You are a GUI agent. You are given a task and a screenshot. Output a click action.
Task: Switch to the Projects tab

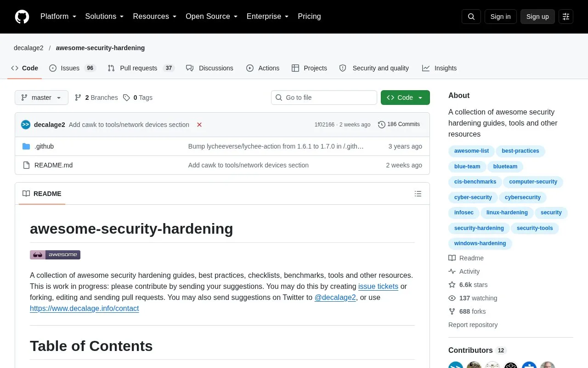click(x=309, y=68)
